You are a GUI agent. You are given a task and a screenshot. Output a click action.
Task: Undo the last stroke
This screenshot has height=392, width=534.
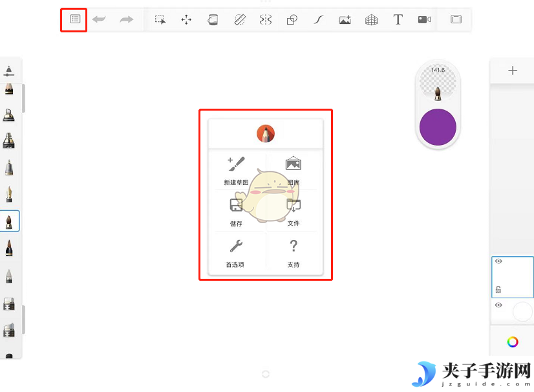99,19
